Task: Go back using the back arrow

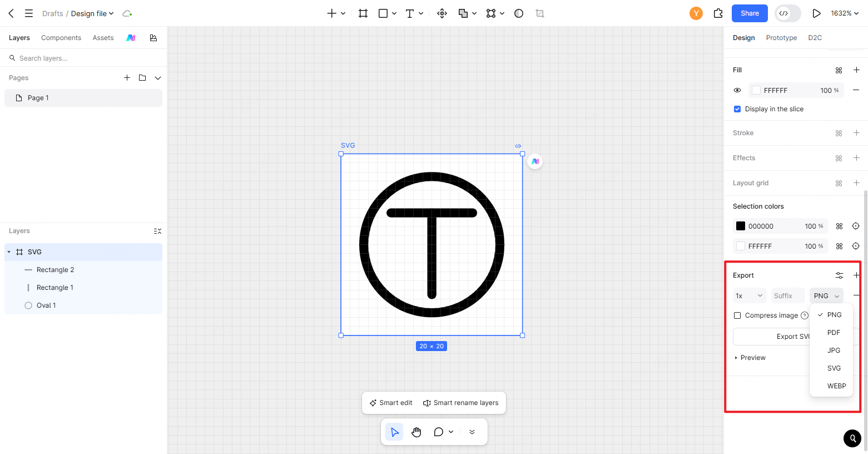Action: pyautogui.click(x=11, y=13)
